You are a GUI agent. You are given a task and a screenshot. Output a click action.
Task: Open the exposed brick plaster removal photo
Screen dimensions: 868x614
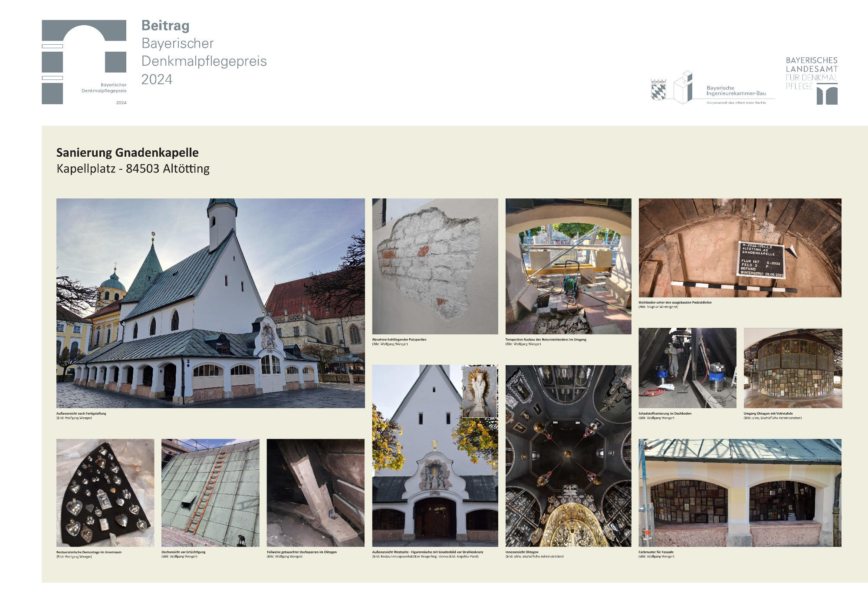click(435, 266)
